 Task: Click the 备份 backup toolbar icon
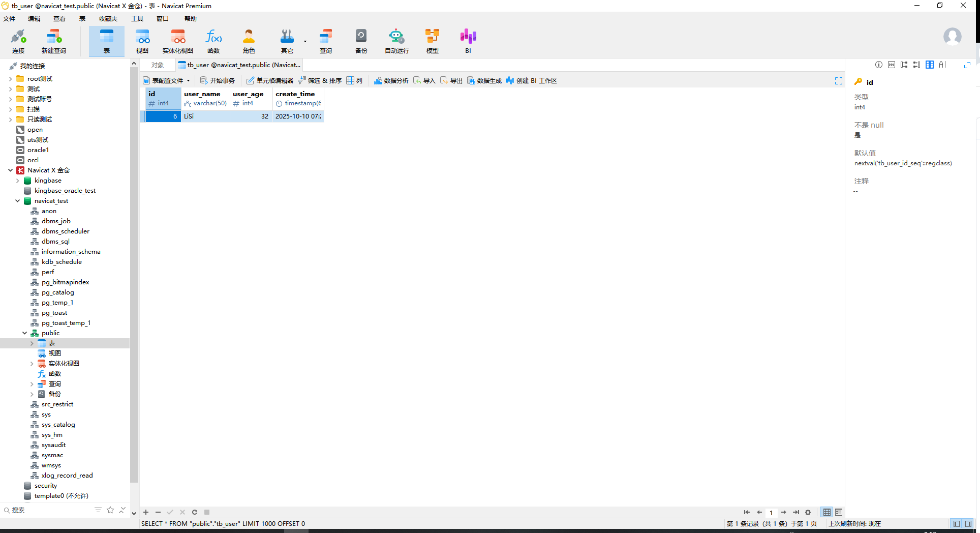[361, 41]
